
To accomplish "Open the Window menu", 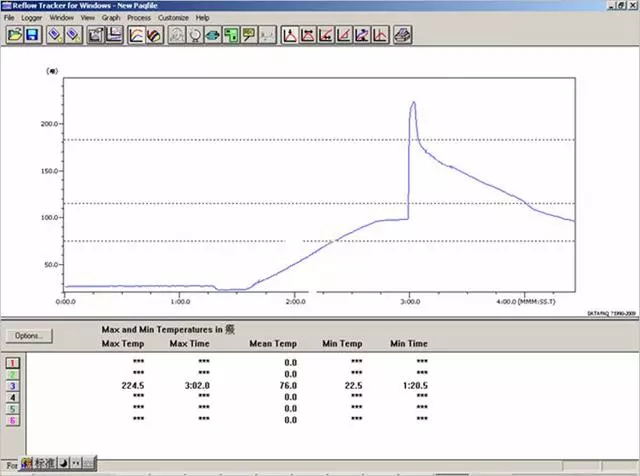I will pos(62,18).
